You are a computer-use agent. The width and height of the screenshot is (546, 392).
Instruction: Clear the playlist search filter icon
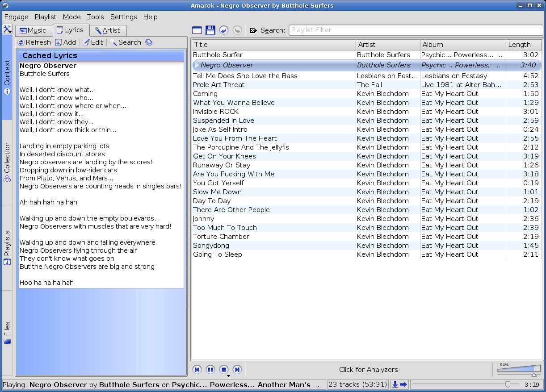[253, 30]
